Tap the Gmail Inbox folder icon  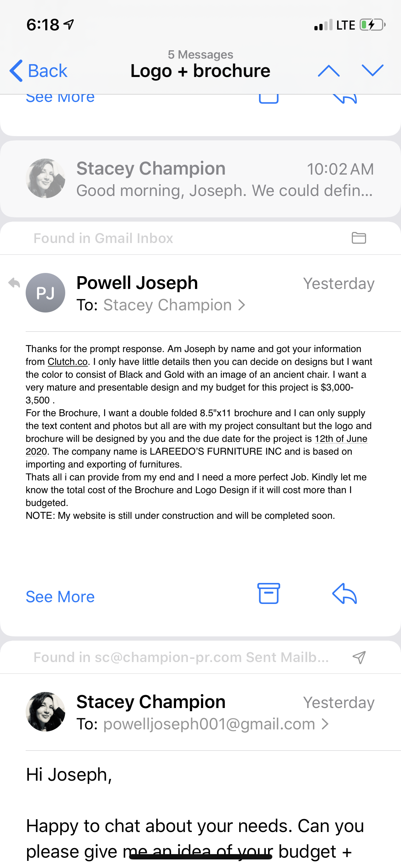pos(359,238)
